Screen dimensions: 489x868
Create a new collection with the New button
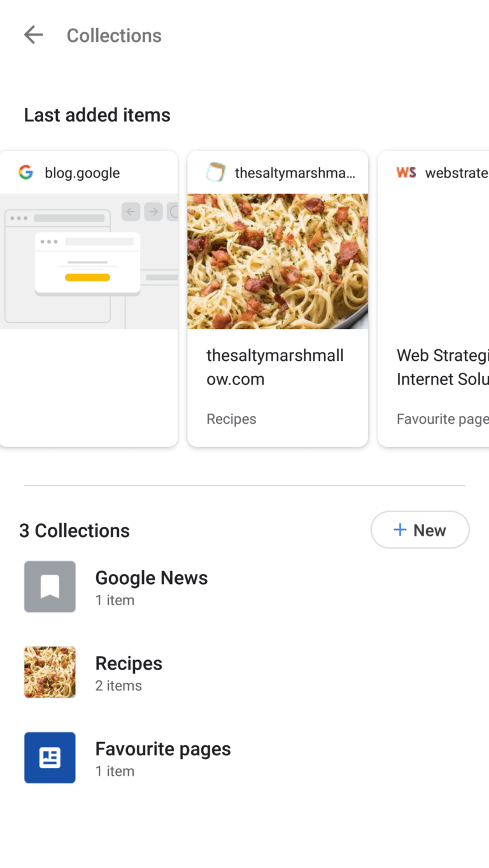pyautogui.click(x=420, y=529)
